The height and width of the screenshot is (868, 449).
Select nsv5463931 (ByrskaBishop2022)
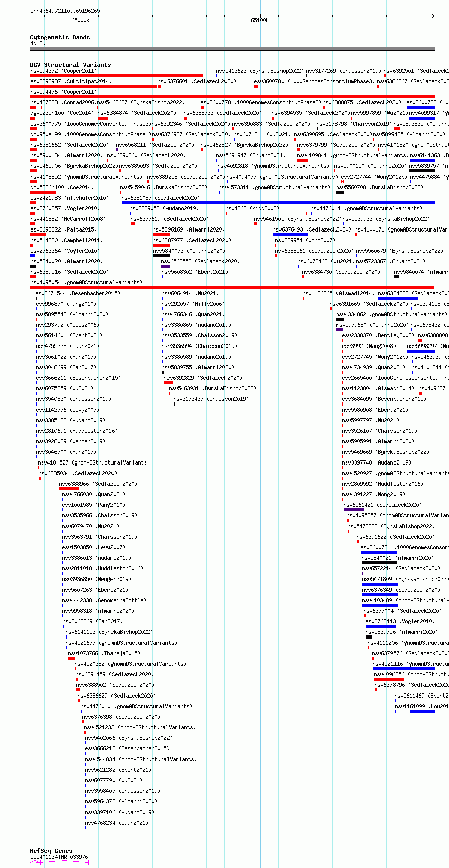pyautogui.click(x=212, y=389)
